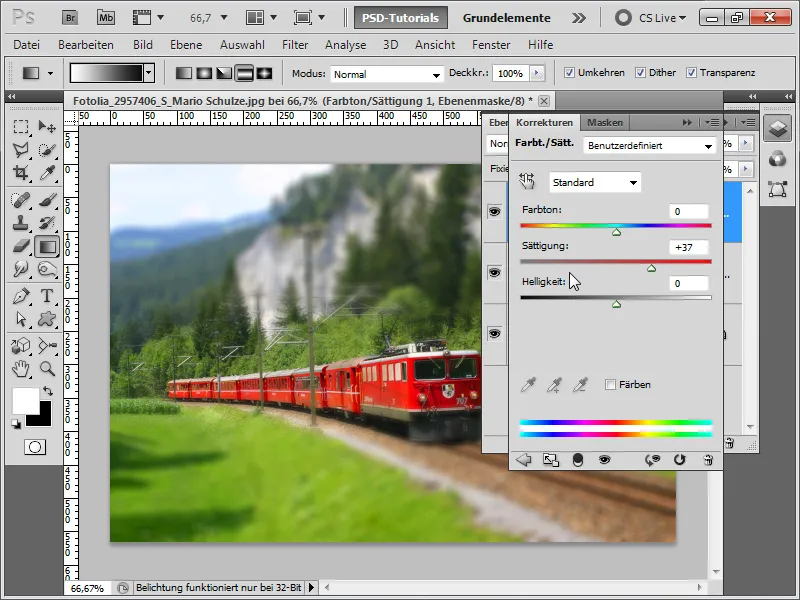Switch to the Korrekturen tab

pyautogui.click(x=544, y=122)
